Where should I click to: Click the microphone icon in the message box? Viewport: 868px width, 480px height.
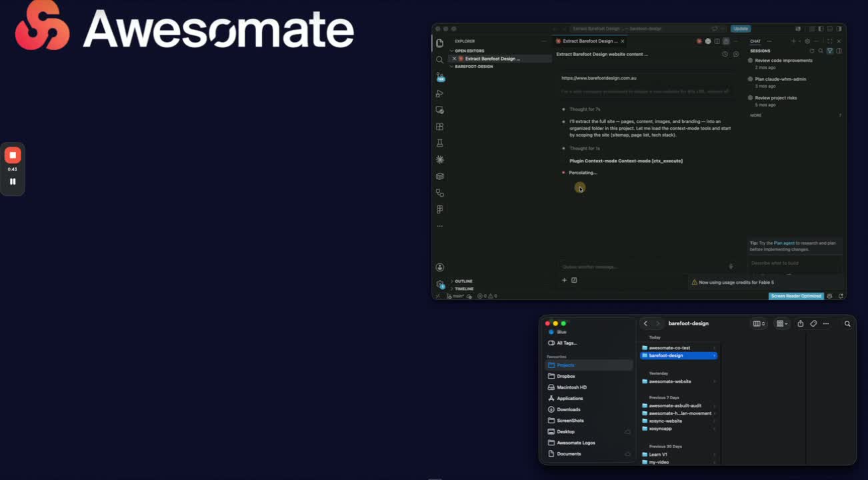pyautogui.click(x=731, y=267)
